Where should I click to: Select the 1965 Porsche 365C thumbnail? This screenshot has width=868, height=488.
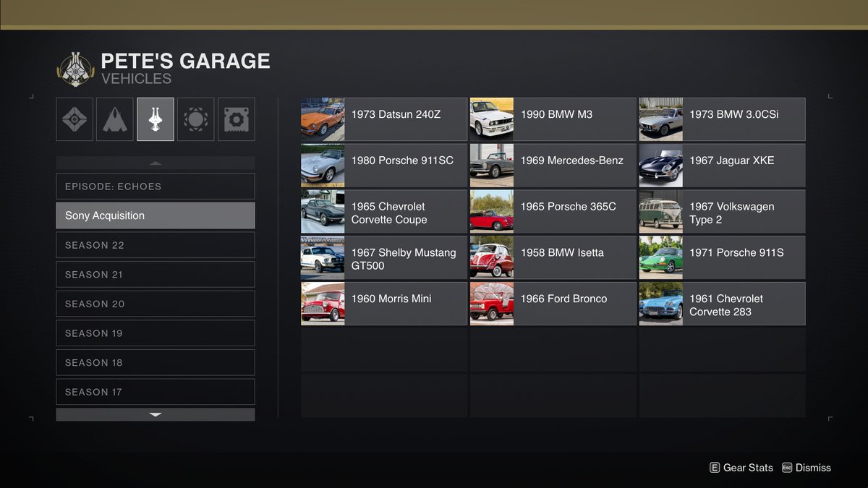tap(492, 212)
